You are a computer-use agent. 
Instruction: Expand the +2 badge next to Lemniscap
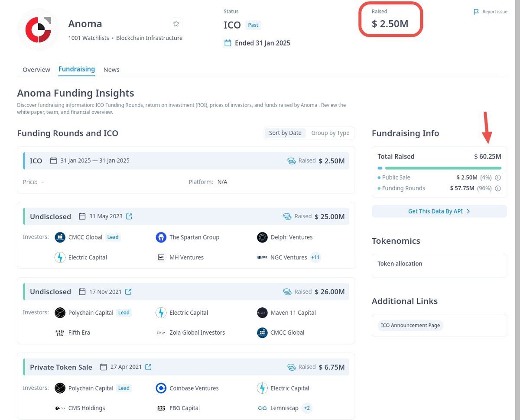[x=306, y=408]
